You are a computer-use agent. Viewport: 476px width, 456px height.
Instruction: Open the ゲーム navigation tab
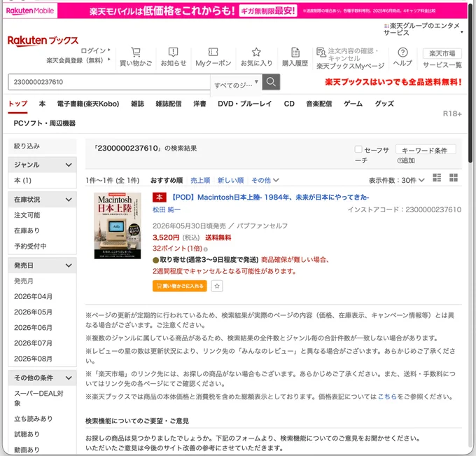click(x=353, y=104)
